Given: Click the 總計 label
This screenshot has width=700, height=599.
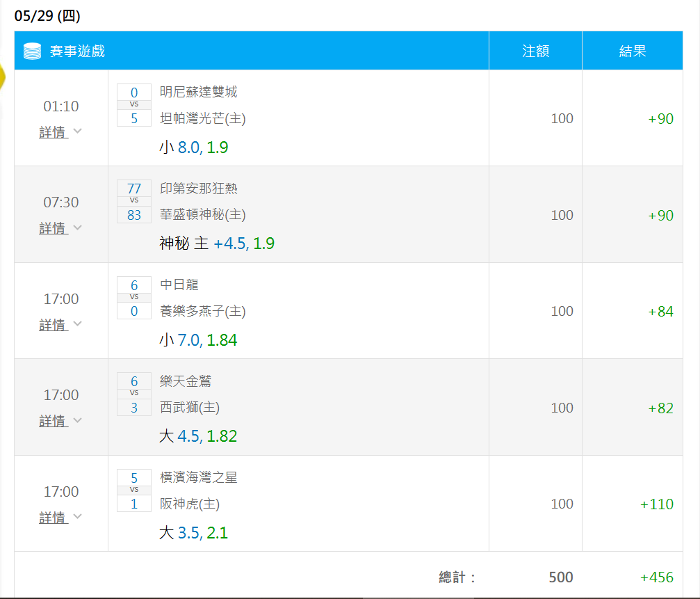Looking at the screenshot, I should pyautogui.click(x=457, y=577).
